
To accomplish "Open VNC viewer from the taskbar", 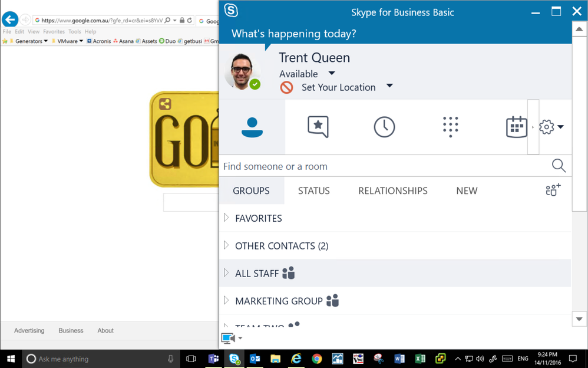I will click(x=358, y=359).
